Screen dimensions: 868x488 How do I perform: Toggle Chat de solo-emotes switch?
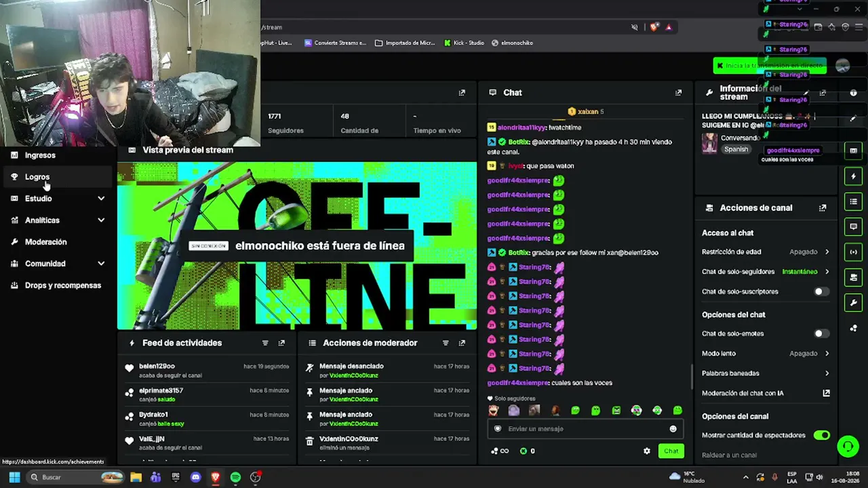click(x=821, y=333)
